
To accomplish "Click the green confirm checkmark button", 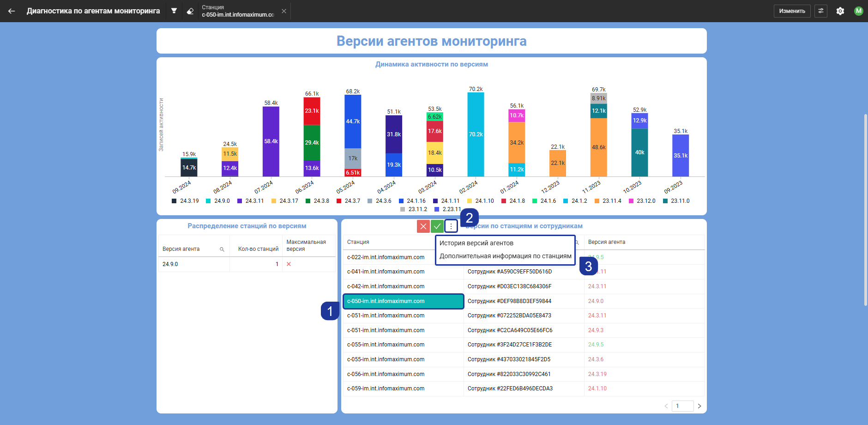I will (x=437, y=226).
